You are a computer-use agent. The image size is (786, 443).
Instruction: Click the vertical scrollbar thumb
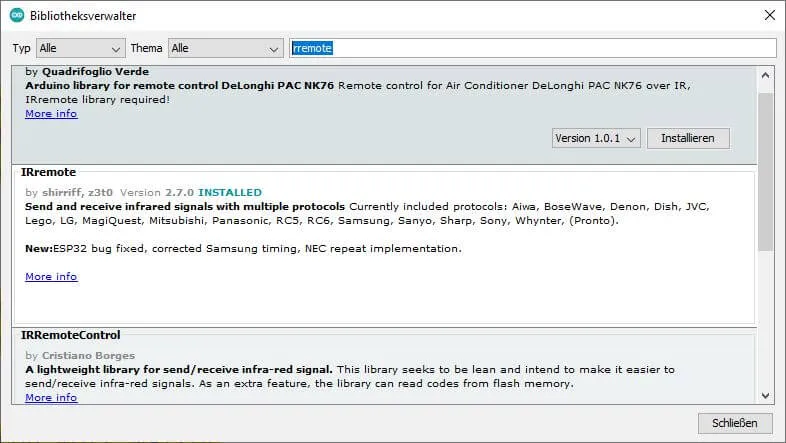(x=765, y=170)
